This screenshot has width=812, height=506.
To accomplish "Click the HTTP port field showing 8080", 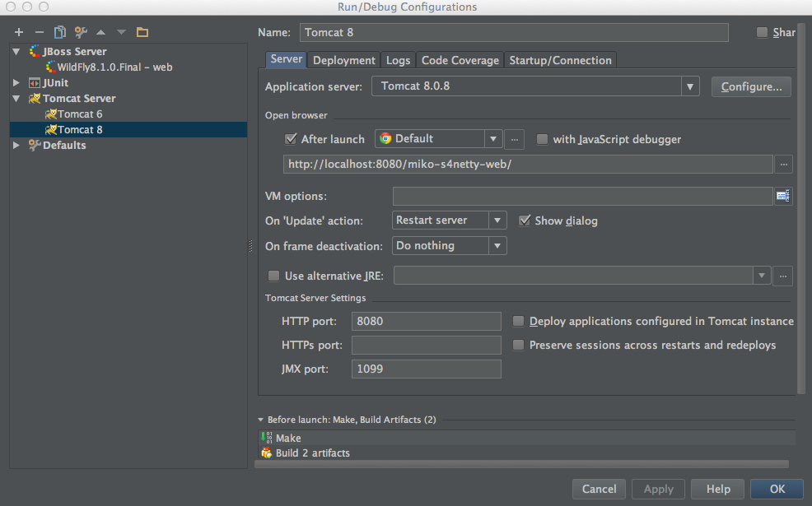I will [427, 322].
